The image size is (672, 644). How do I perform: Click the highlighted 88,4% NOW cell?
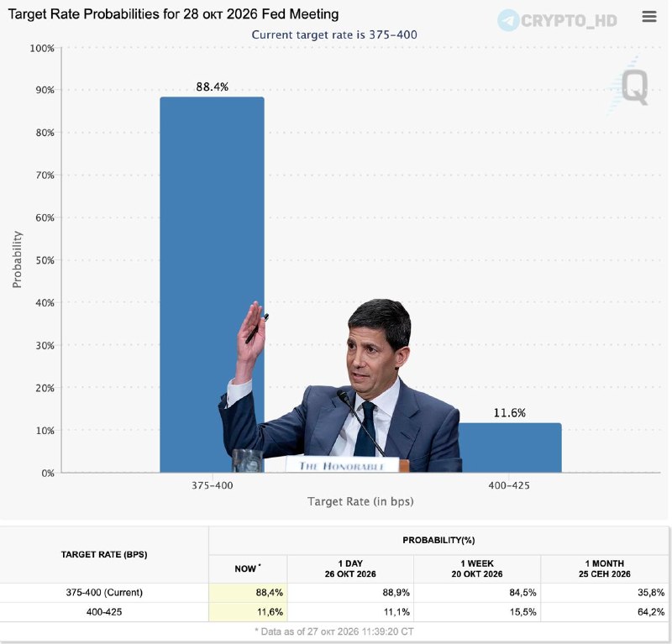pyautogui.click(x=248, y=593)
